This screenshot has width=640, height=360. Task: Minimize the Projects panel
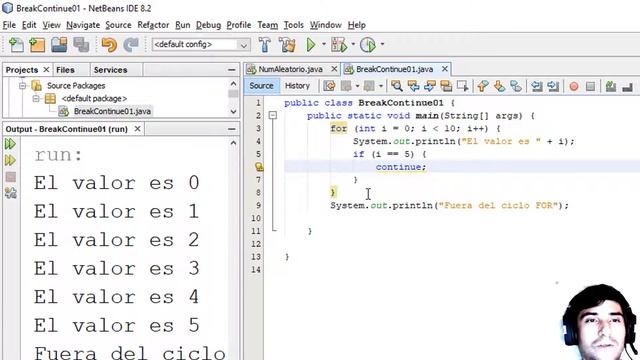(x=231, y=70)
